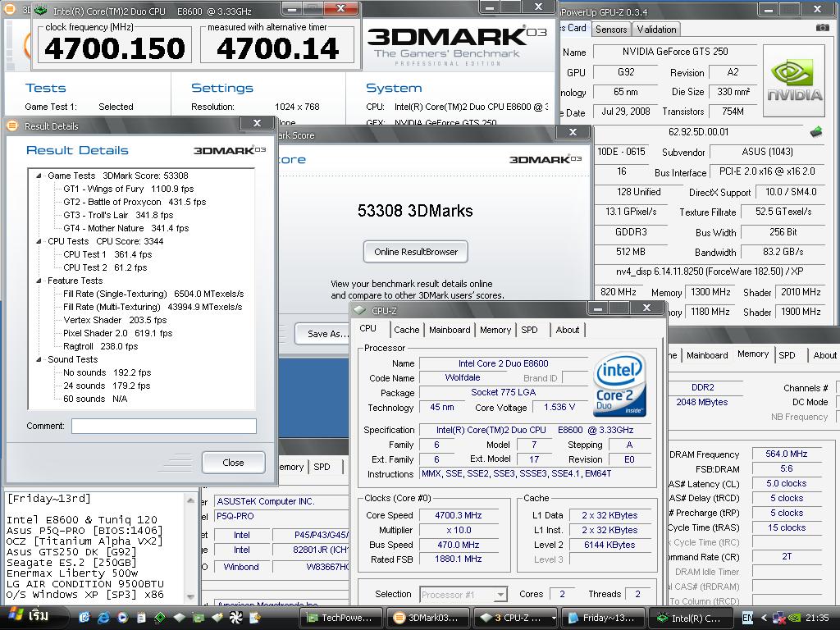Click the GPU-Z BIOS save chip icon
This screenshot has height=630, width=840.
coord(816,132)
